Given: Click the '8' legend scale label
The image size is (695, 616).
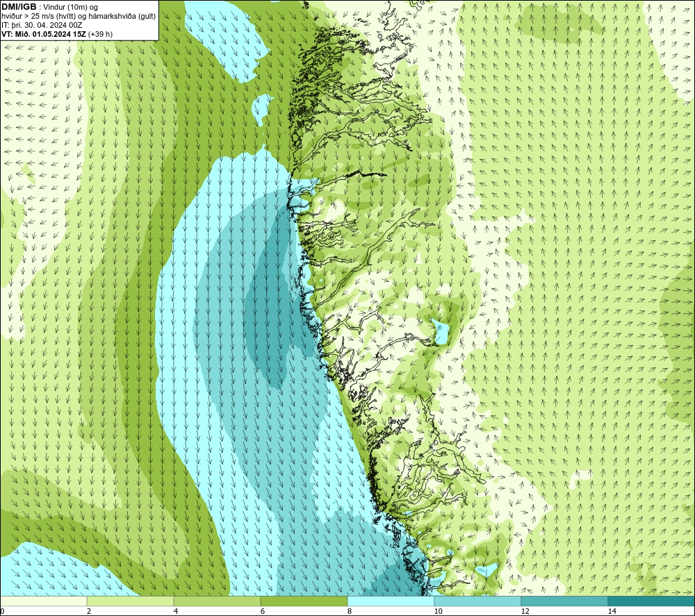Looking at the screenshot, I should click(x=350, y=612).
